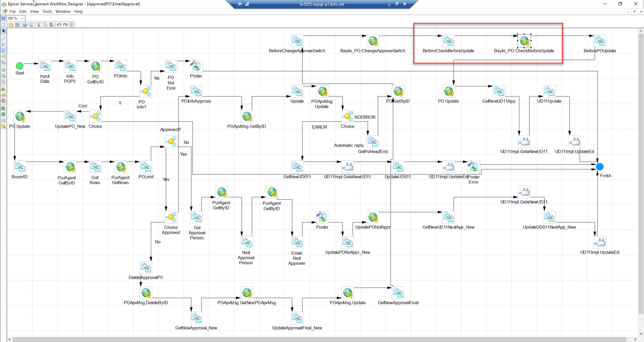This screenshot has width=644, height=342.
Task: Open the File menu
Action: (x=12, y=11)
